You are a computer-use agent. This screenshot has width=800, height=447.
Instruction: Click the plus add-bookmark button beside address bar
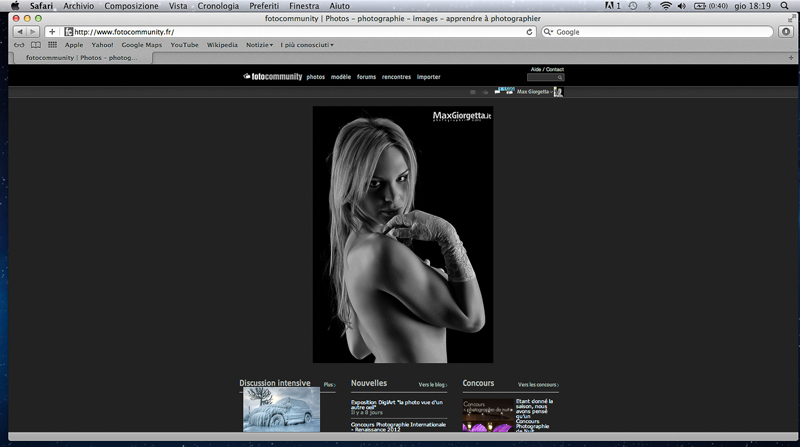pyautogui.click(x=52, y=32)
